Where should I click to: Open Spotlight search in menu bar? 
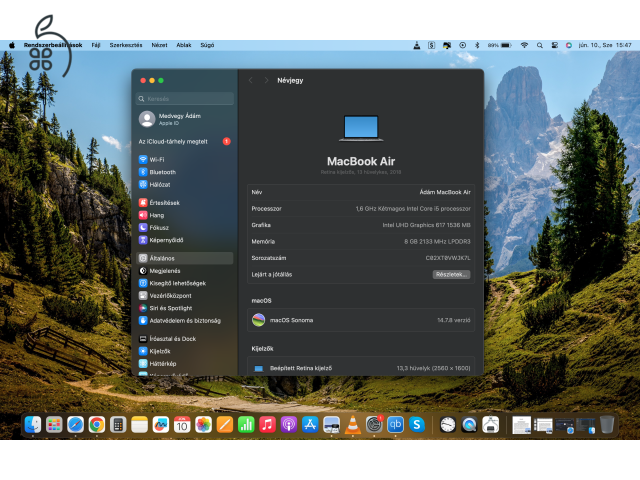540,45
